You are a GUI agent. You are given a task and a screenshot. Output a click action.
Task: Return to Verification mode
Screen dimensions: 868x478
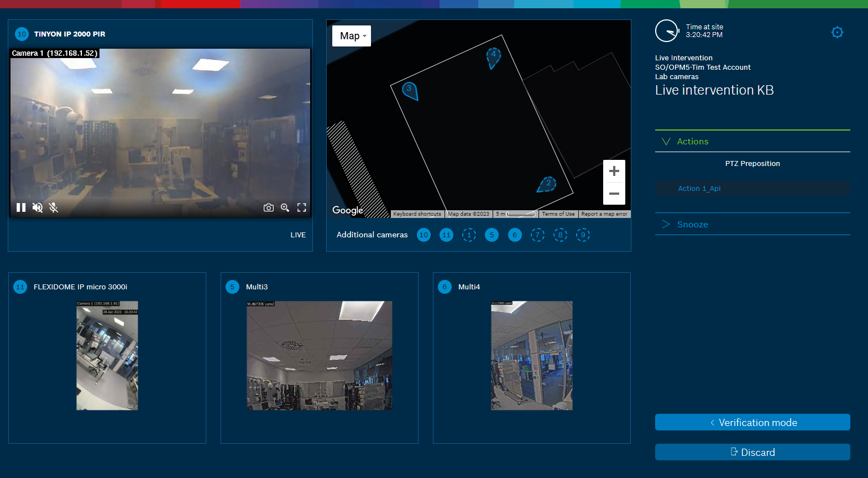click(x=752, y=423)
